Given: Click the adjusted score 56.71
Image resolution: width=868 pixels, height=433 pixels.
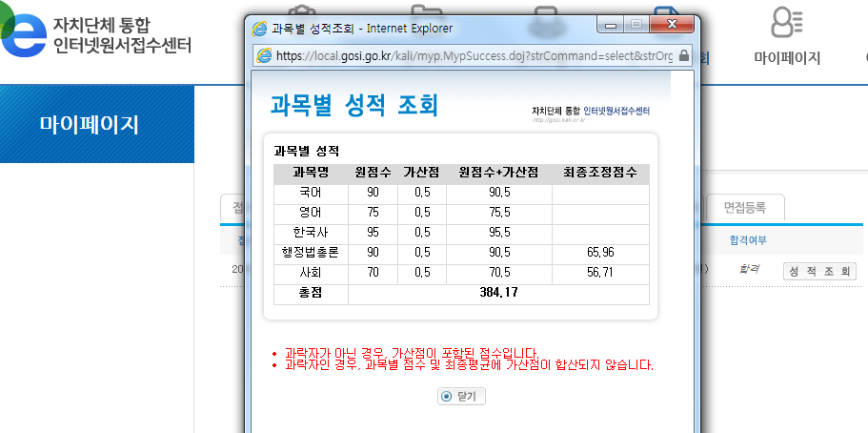Looking at the screenshot, I should 600,272.
